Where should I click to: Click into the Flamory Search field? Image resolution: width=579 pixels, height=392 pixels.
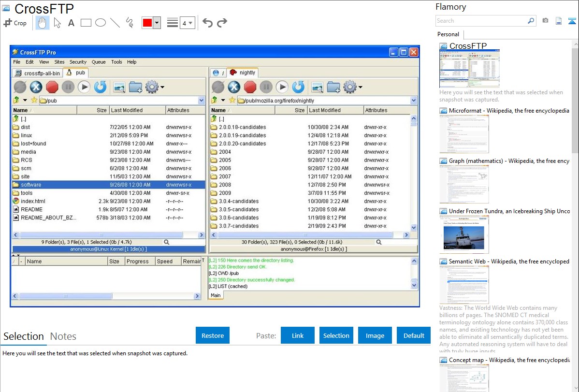coord(481,21)
